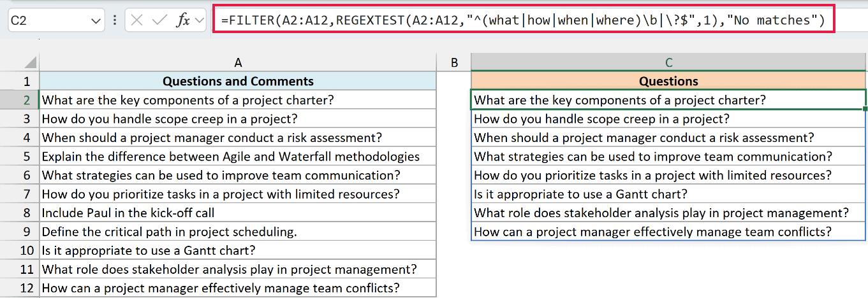Select column A header
Screen dimensions: 868x298
238,62
